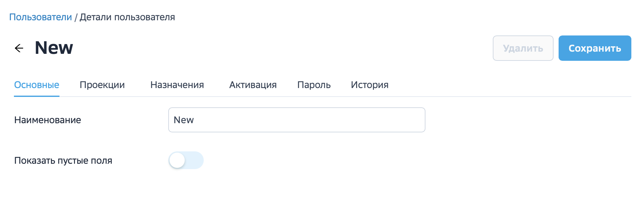This screenshot has width=644, height=209.
Task: Click the Показать пустые поля label text
Action: 63,161
